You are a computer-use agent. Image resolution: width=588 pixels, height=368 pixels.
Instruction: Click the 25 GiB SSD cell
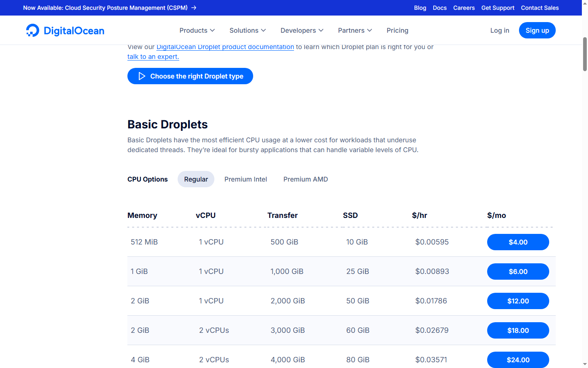(x=358, y=272)
